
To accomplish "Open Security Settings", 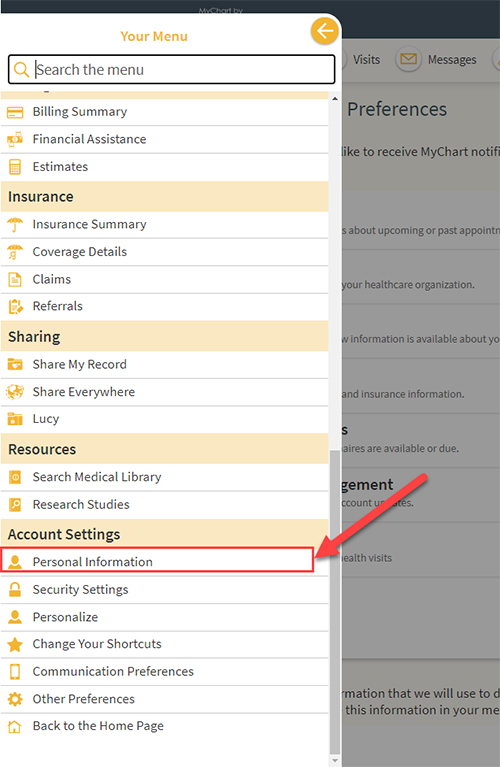I will point(164,589).
